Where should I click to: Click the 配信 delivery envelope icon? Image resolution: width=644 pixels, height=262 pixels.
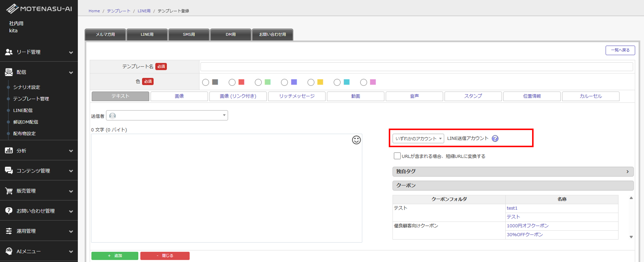[9, 72]
